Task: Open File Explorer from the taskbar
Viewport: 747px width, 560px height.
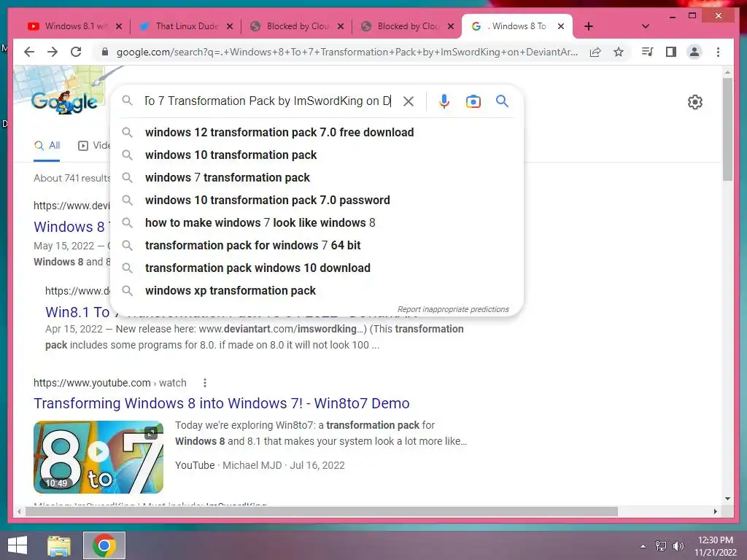Action: tap(59, 545)
